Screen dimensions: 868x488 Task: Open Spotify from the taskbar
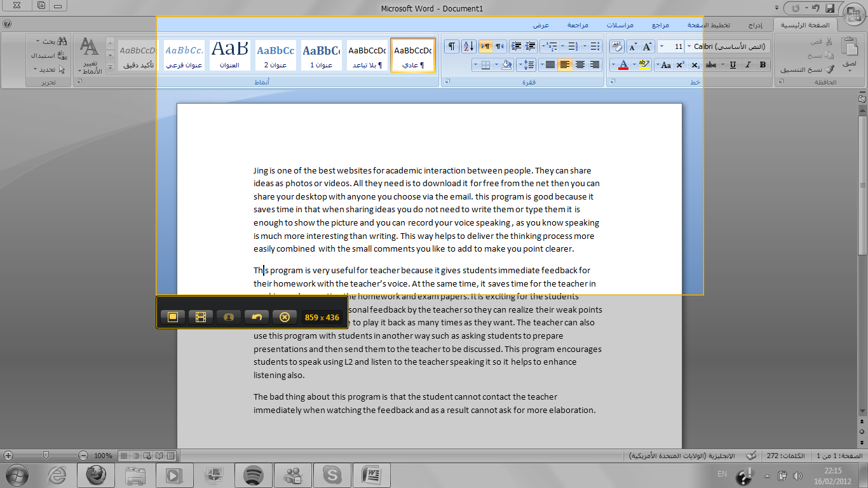[254, 475]
